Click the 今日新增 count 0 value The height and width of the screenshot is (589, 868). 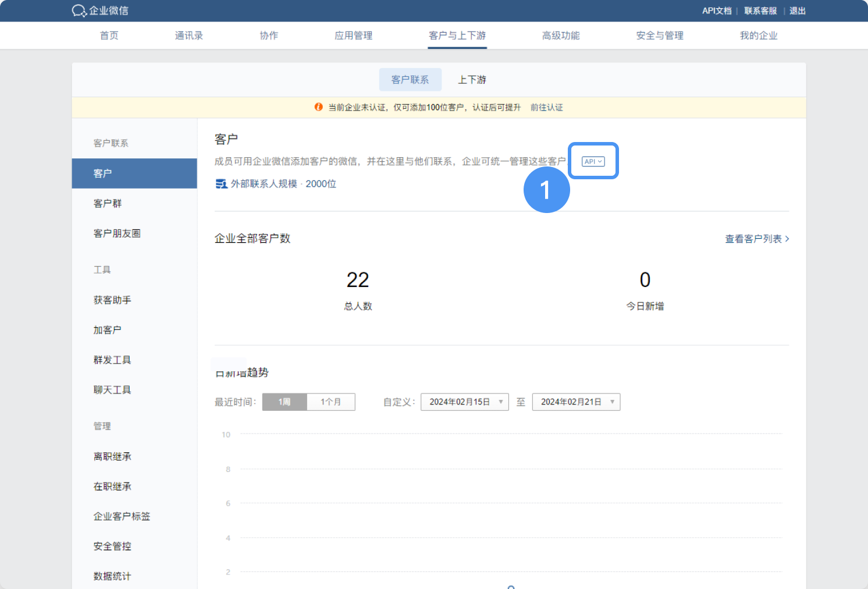pos(645,281)
